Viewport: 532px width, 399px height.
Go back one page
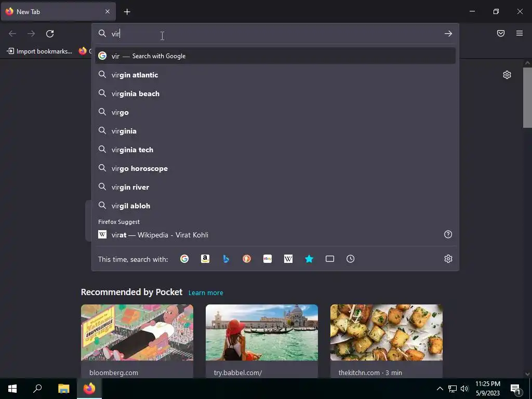pos(12,34)
